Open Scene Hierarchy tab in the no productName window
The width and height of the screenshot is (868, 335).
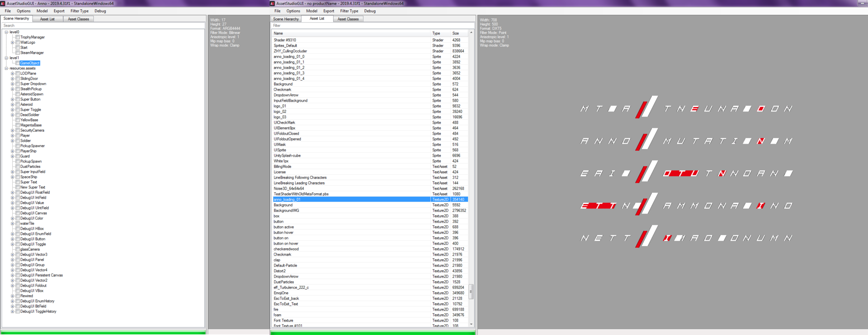pyautogui.click(x=286, y=19)
